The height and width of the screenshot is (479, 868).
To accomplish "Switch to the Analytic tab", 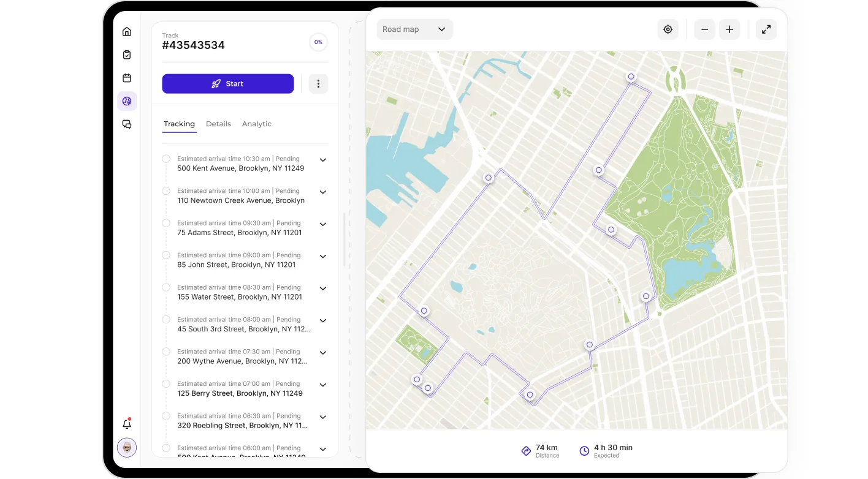I will point(256,124).
